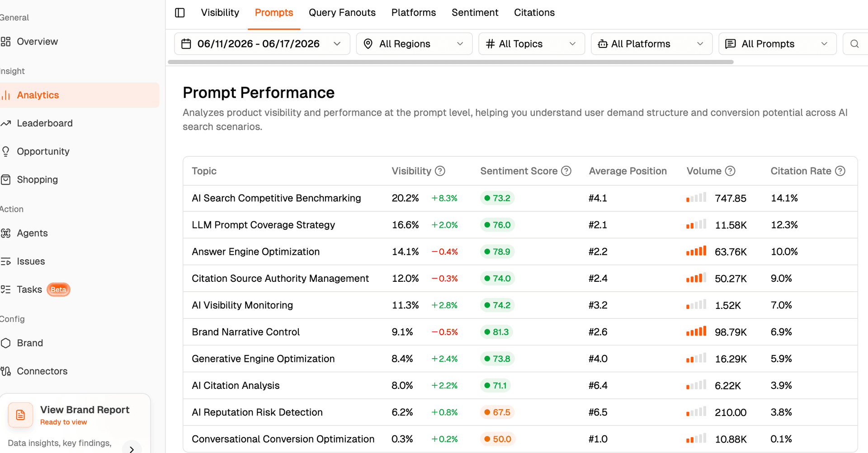This screenshot has height=453, width=868.
Task: Click the 67.5 orange sentiment badge
Action: (497, 412)
